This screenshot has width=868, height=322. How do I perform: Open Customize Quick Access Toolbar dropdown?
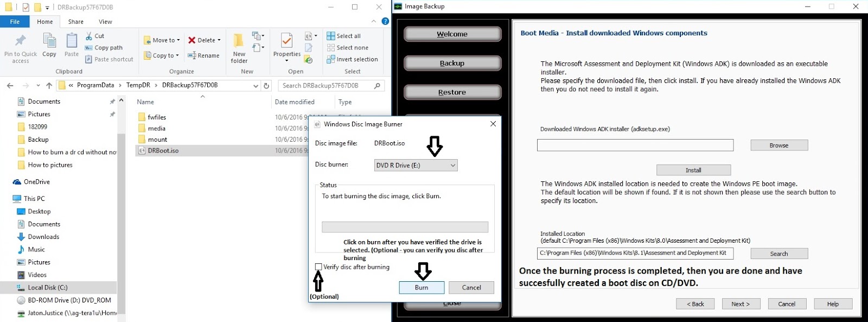coord(47,8)
